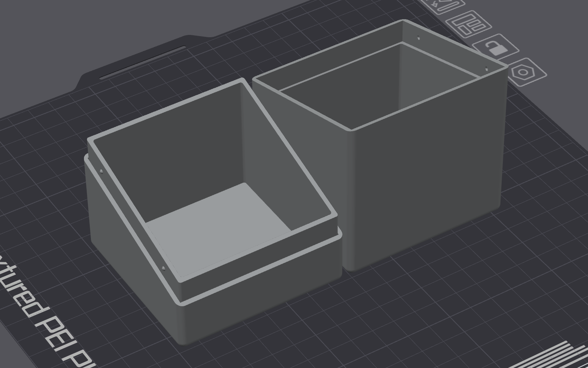Open the plate settings hexagon icon
588x368 pixels.
point(523,72)
